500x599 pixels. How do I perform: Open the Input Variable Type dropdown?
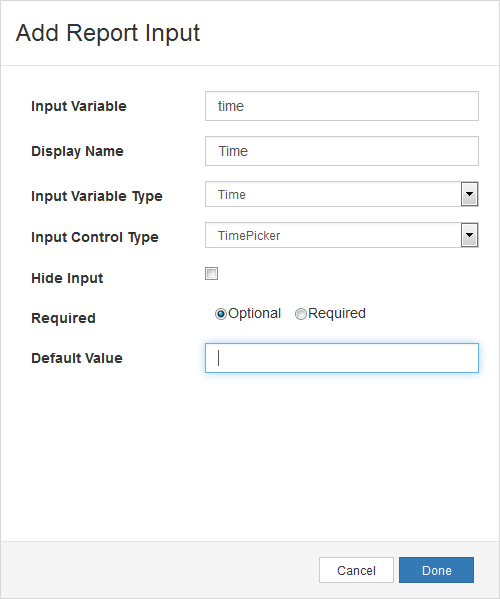[x=341, y=194]
